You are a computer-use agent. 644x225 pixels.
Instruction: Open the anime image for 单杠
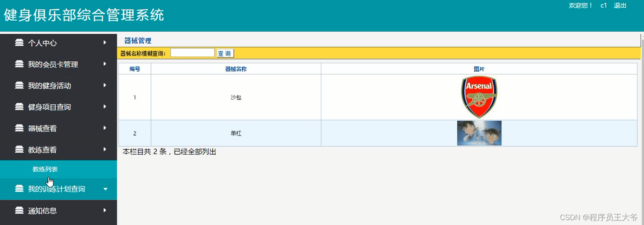(479, 133)
